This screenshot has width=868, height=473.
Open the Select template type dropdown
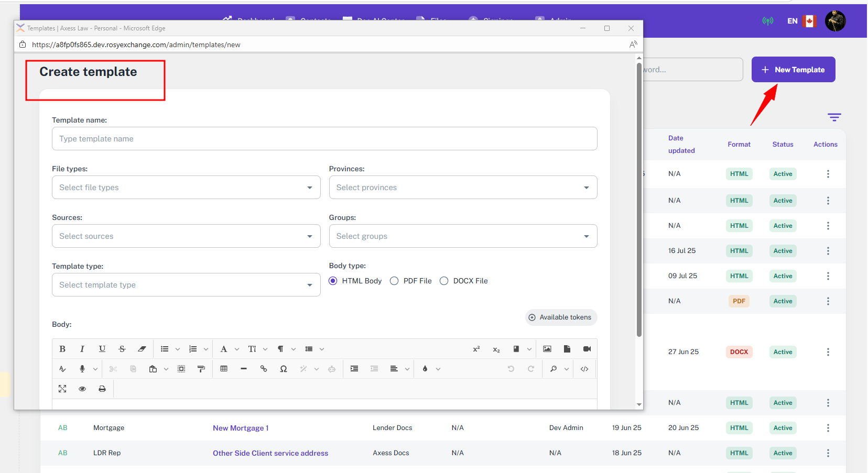[186, 285]
